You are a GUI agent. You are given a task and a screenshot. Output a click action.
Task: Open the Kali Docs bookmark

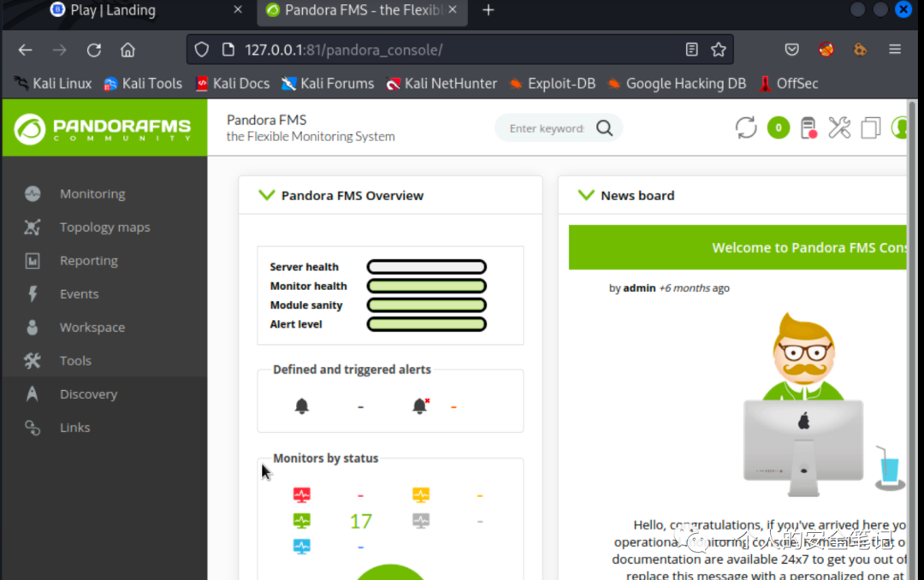pyautogui.click(x=233, y=84)
